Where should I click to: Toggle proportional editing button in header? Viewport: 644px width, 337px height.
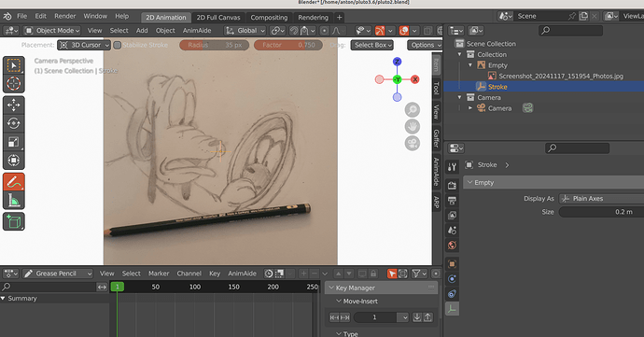[x=324, y=31]
